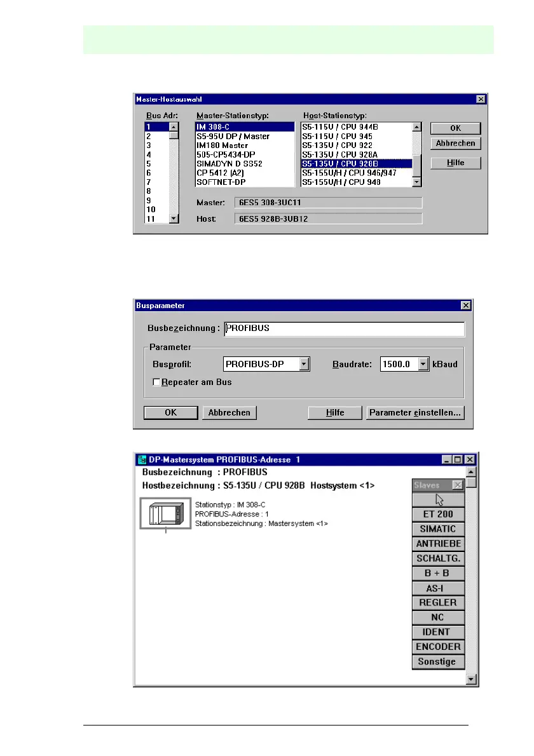Image resolution: width=534 pixels, height=756 pixels.
Task: Open Parameter einstellen... button
Action: click(x=415, y=413)
